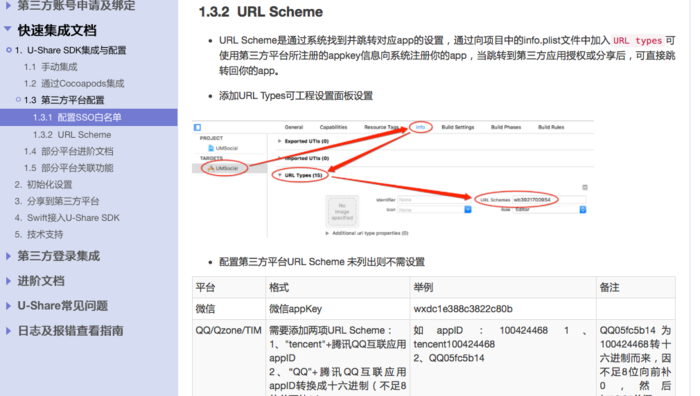Click the example value wxdc1e388c3822c80b
This screenshot has height=396, width=700.
point(463,309)
